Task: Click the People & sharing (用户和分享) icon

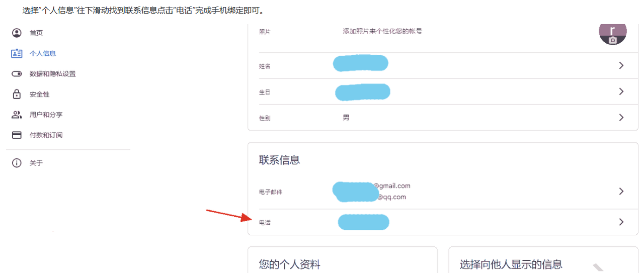Action: (17, 115)
